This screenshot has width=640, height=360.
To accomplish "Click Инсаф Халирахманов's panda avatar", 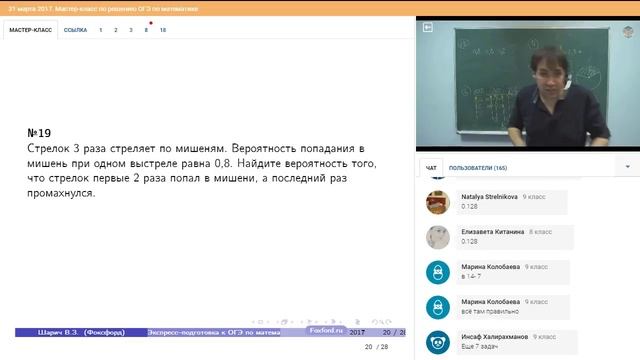I will pos(438,342).
